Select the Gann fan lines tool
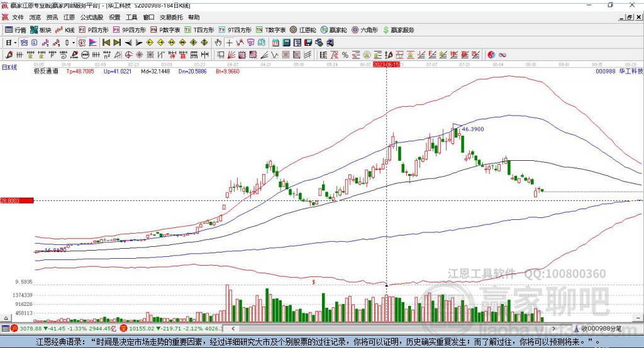The width and height of the screenshot is (644, 348). pyautogui.click(x=231, y=55)
